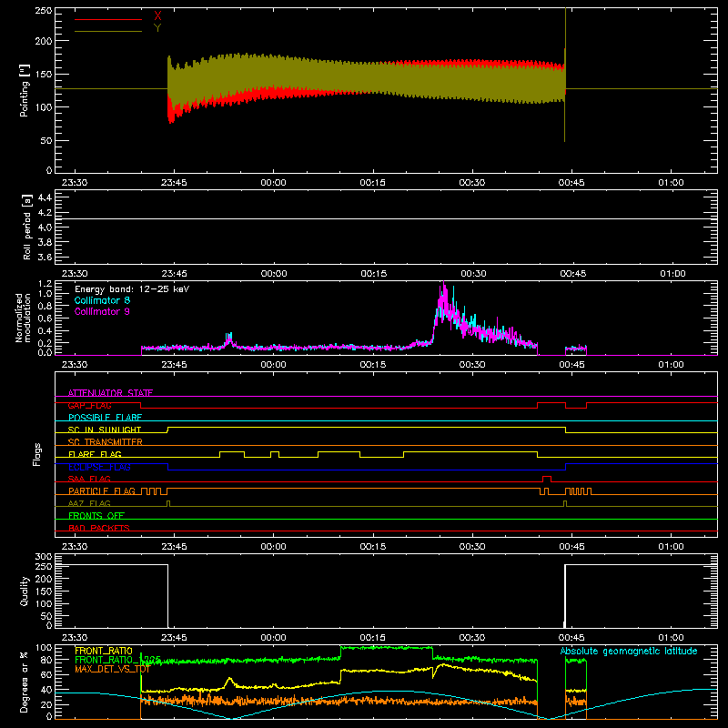Click the SC_TRANSMITTER flag label
Image resolution: width=728 pixels, height=728 pixels.
click(x=106, y=442)
